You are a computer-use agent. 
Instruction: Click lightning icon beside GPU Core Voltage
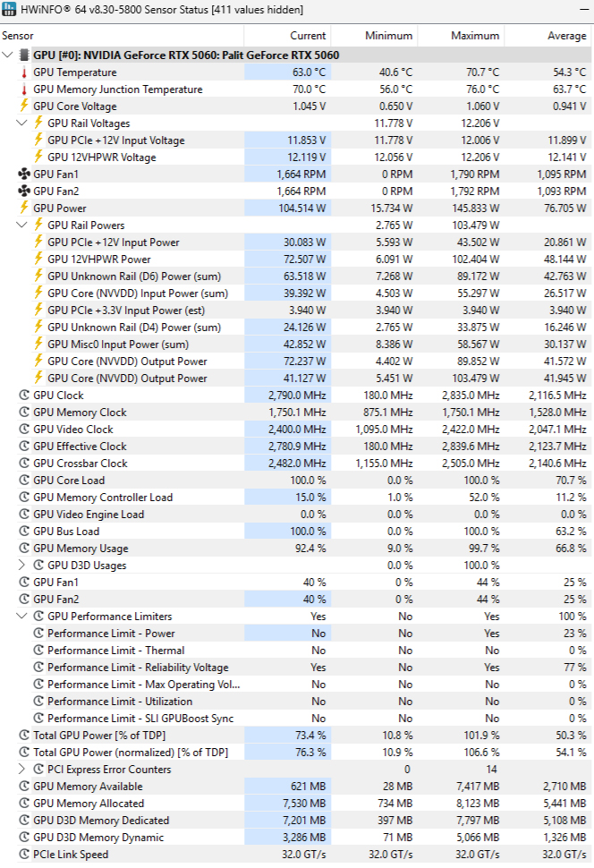24,106
